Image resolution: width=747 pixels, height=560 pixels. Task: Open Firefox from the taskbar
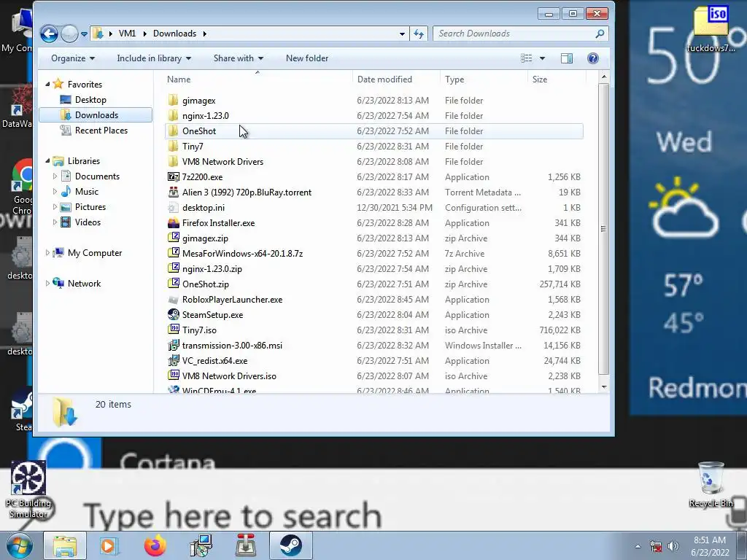155,545
